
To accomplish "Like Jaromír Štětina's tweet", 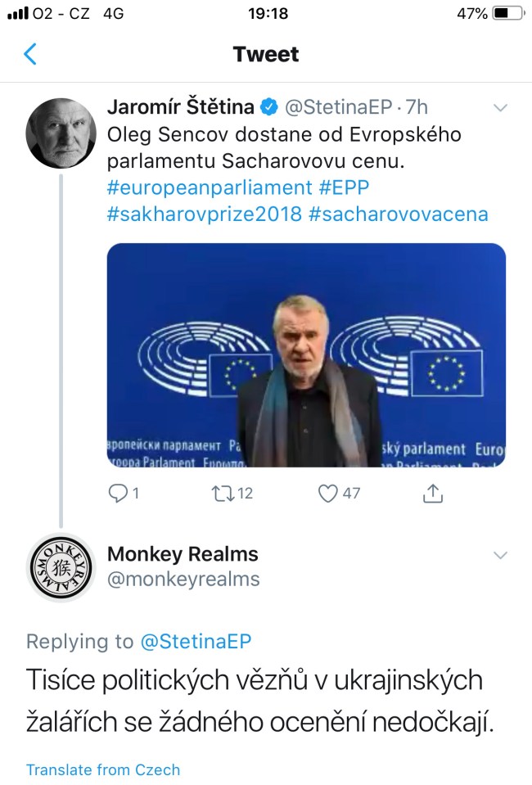I will pos(328,493).
